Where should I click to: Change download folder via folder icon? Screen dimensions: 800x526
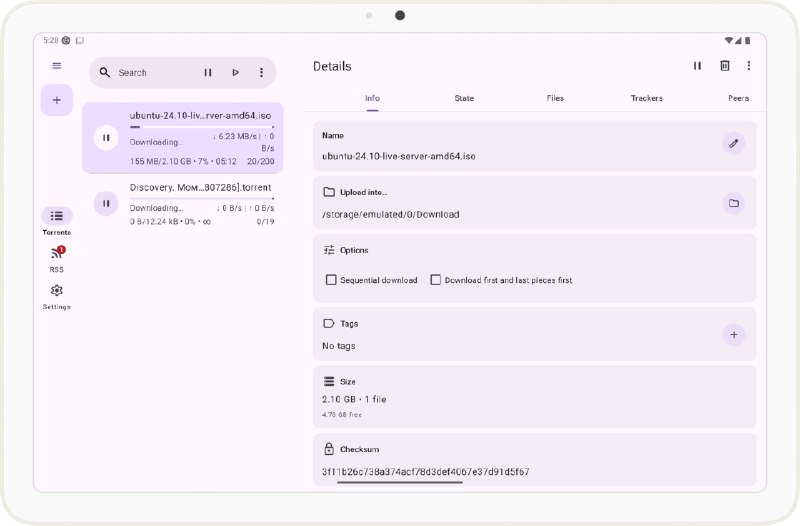pos(734,203)
